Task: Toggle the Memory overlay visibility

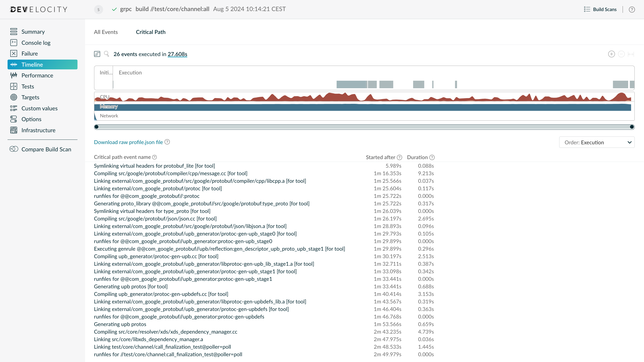Action: click(109, 107)
